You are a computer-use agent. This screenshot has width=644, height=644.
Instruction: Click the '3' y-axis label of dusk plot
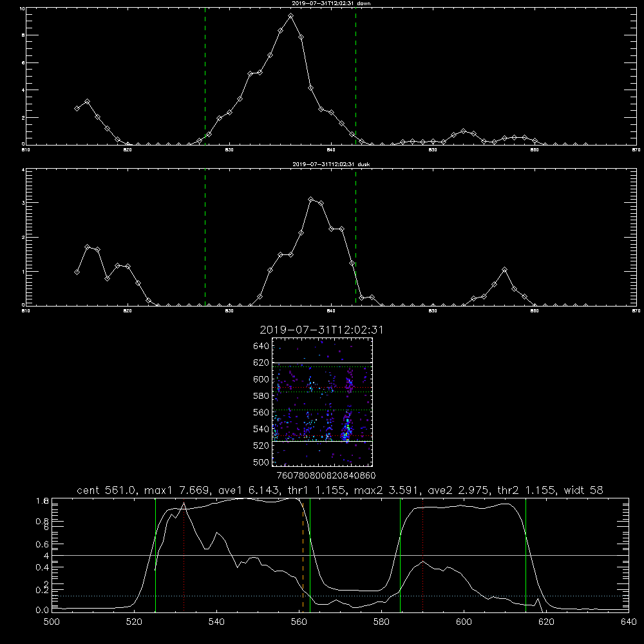(x=23, y=203)
